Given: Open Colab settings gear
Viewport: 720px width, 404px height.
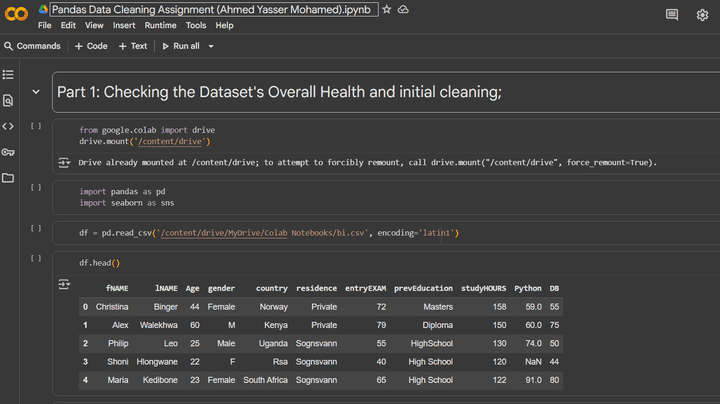Looking at the screenshot, I should 702,15.
